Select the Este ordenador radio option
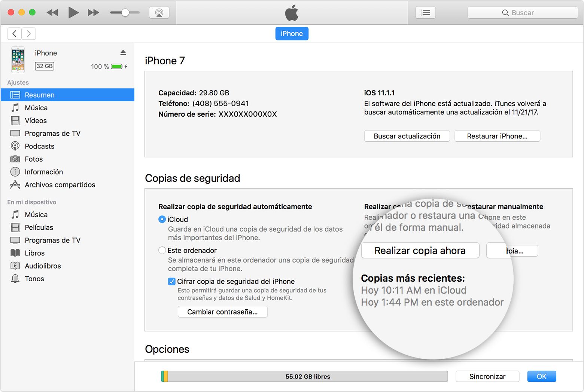Viewport: 584px width, 392px height. (x=162, y=250)
